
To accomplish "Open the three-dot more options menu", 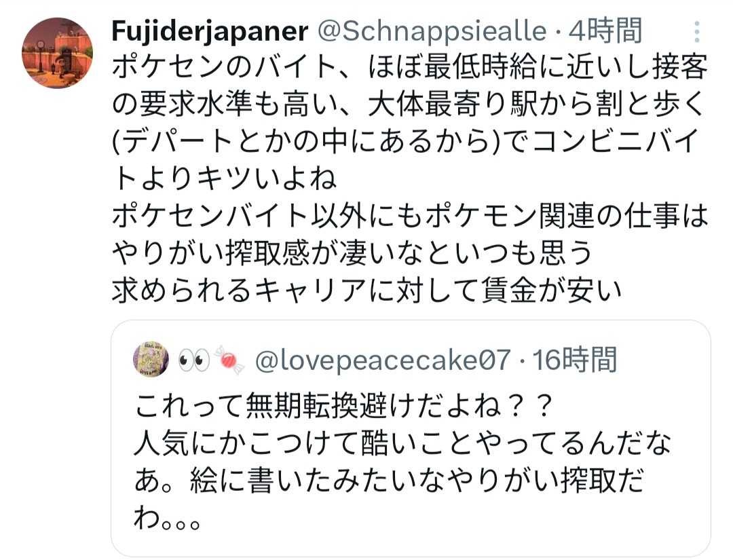I will [x=696, y=31].
